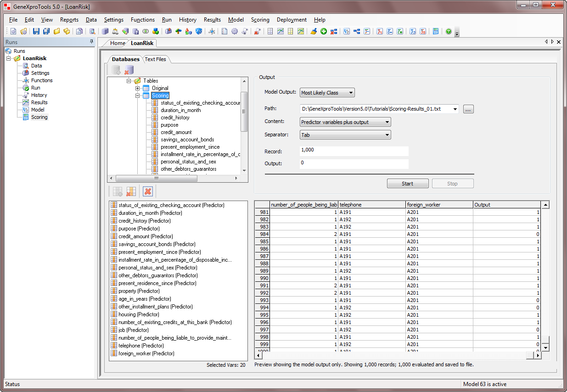Click the green help question mark icon
The width and height of the screenshot is (567, 392).
pyautogui.click(x=449, y=32)
